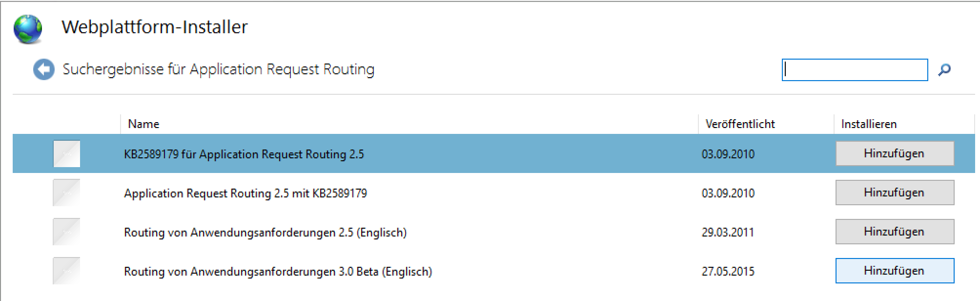Sort by the Name column header

[x=143, y=124]
